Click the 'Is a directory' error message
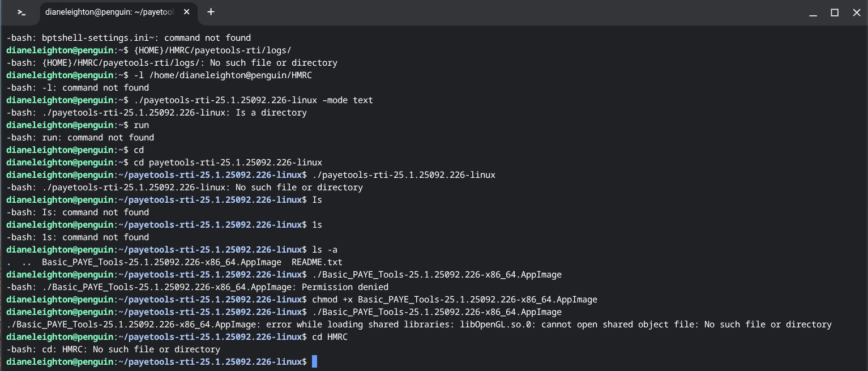This screenshot has height=371, width=868. (276, 113)
